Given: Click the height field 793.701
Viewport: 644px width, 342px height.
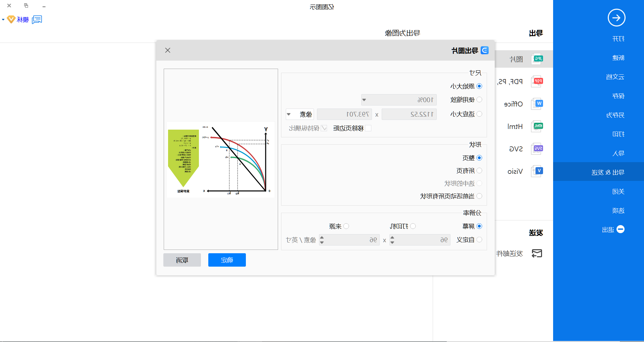Looking at the screenshot, I should pos(344,114).
